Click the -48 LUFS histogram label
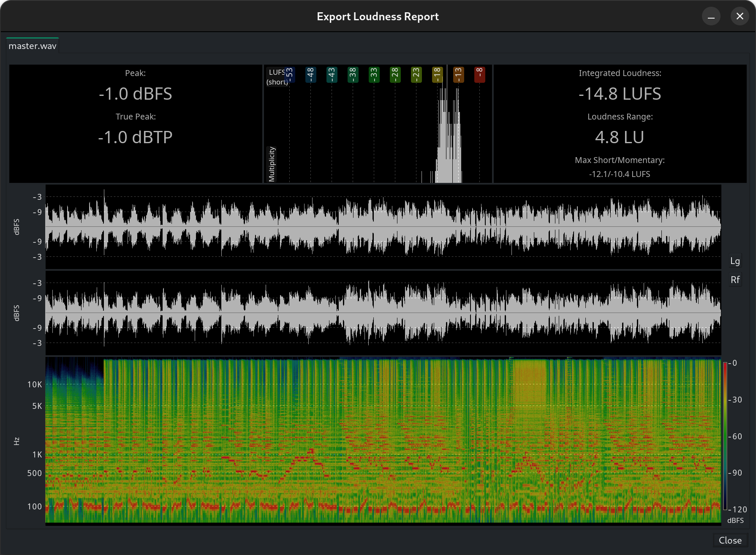 [310, 75]
